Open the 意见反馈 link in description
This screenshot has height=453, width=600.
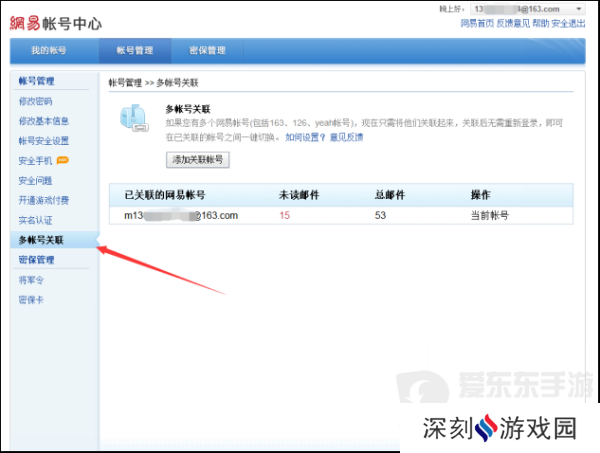pos(346,137)
